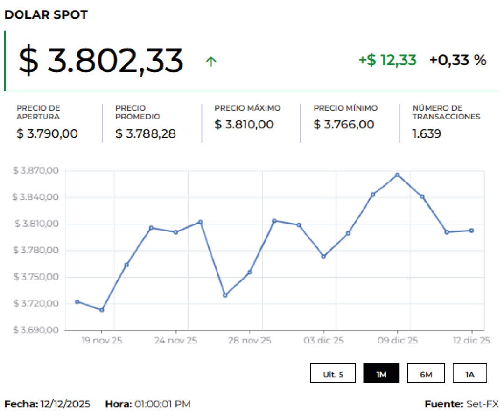Select the Precio Promedio value $ 3.788,28
The width and height of the screenshot is (504, 420).
[146, 134]
